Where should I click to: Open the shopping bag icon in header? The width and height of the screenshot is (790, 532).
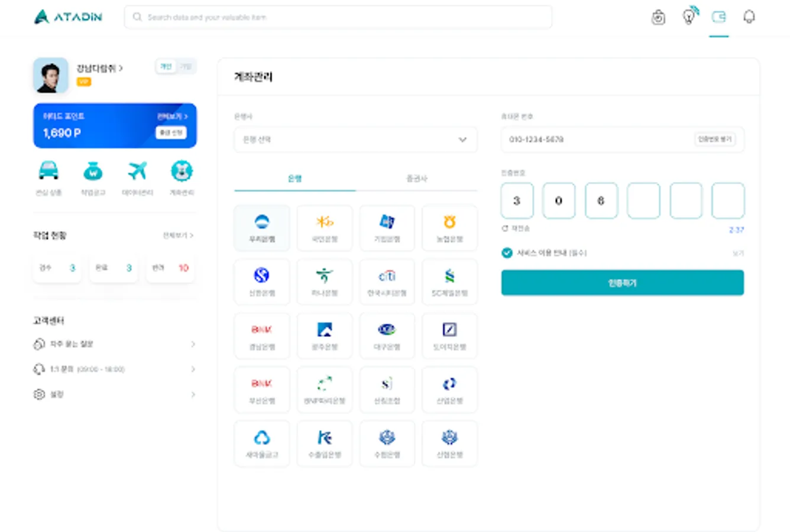pos(658,17)
